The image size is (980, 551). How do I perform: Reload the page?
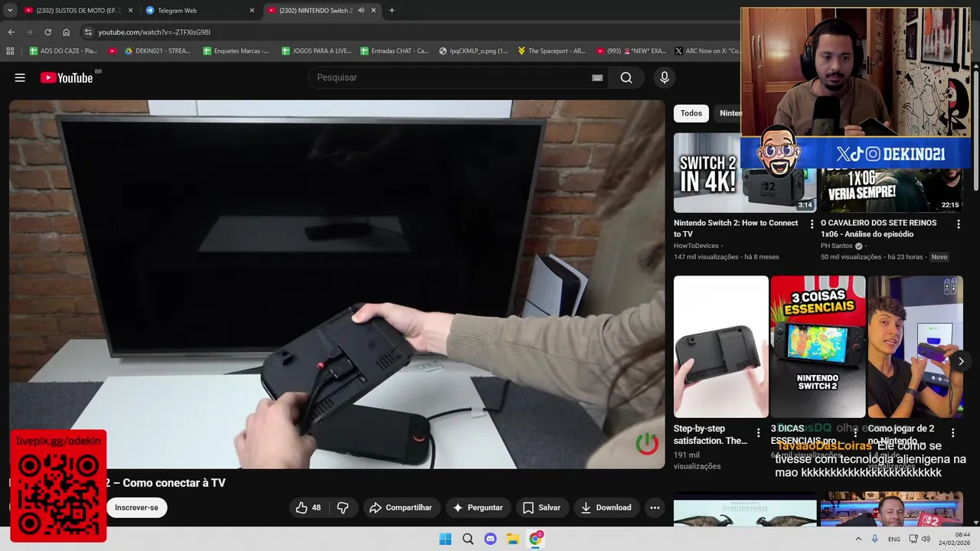point(47,32)
